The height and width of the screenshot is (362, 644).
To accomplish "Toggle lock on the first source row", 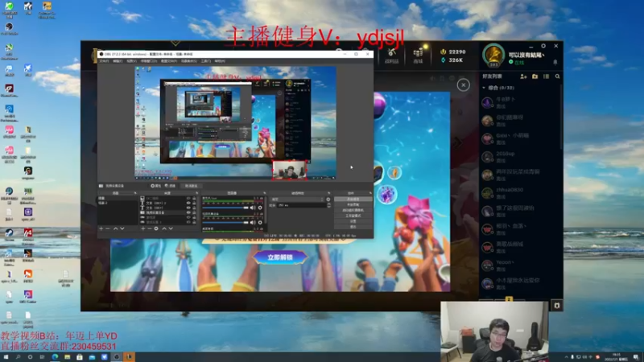I will 194,198.
